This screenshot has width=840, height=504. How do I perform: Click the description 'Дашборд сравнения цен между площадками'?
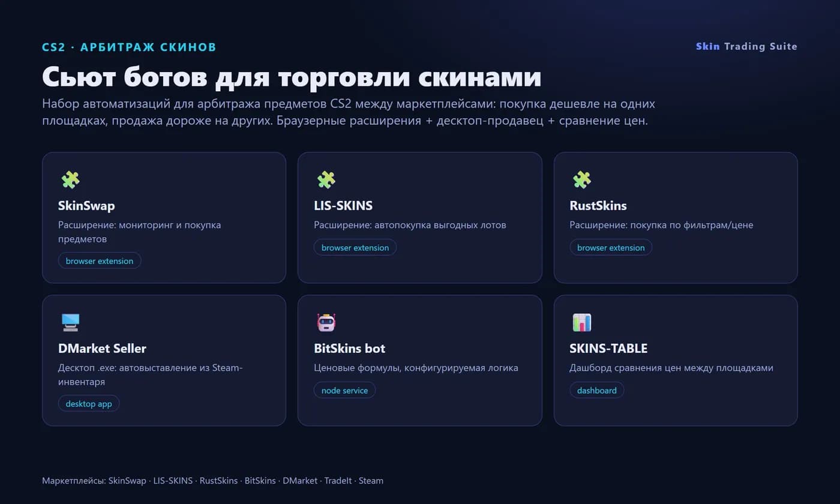click(x=671, y=368)
